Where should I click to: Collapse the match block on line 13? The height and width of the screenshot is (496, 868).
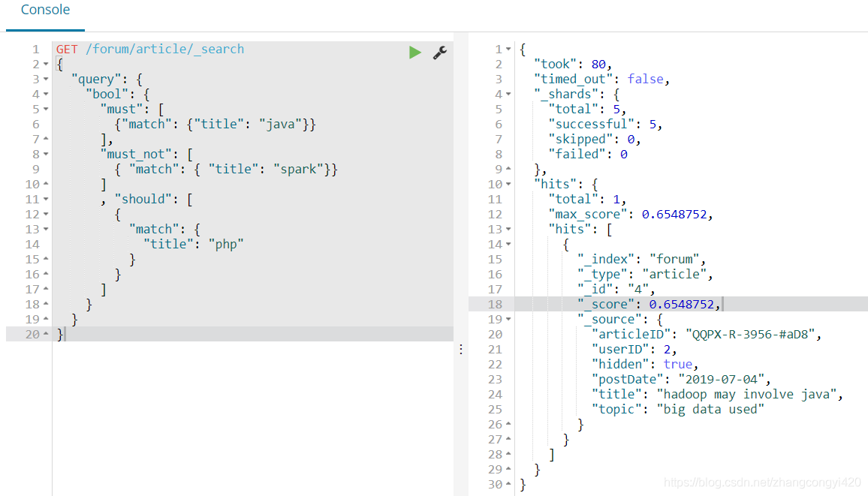coord(47,229)
